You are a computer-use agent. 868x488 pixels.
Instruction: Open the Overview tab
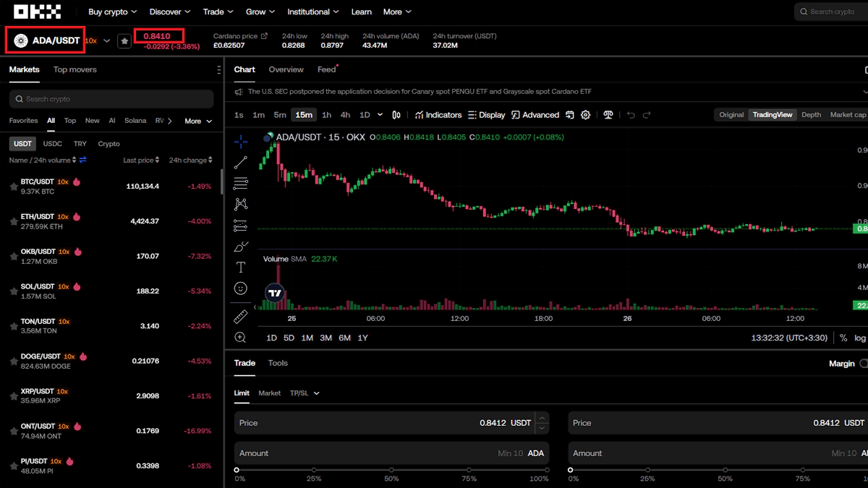pos(286,69)
